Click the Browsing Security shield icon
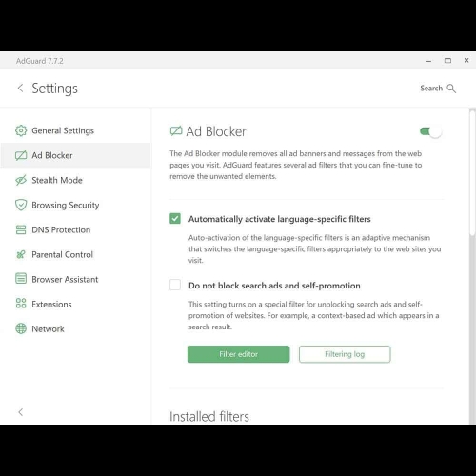The width and height of the screenshot is (476, 476). (x=21, y=205)
